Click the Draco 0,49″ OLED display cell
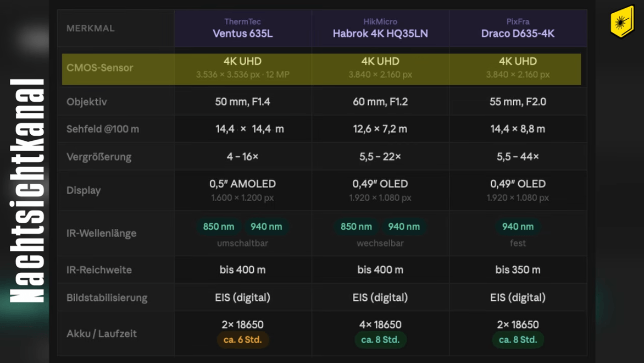Viewport: 644px width, 363px height. pos(518,190)
